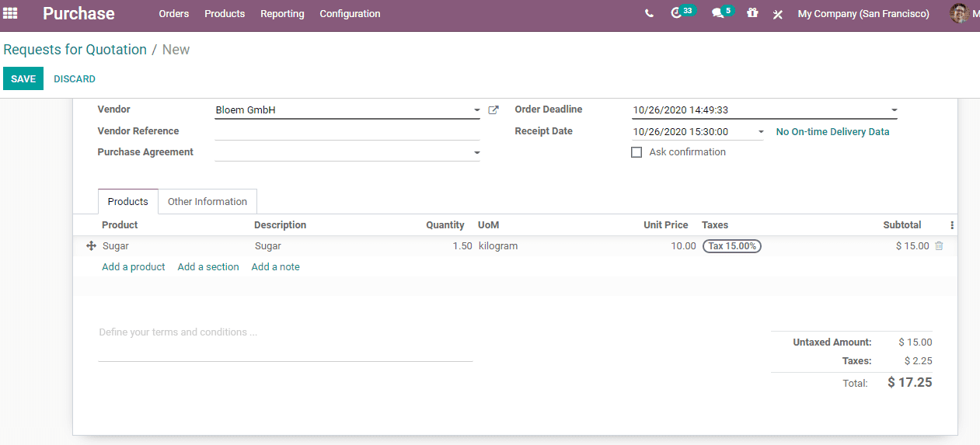Toggle Ask confirmation checkbox
Image resolution: width=980 pixels, height=445 pixels.
pos(636,152)
